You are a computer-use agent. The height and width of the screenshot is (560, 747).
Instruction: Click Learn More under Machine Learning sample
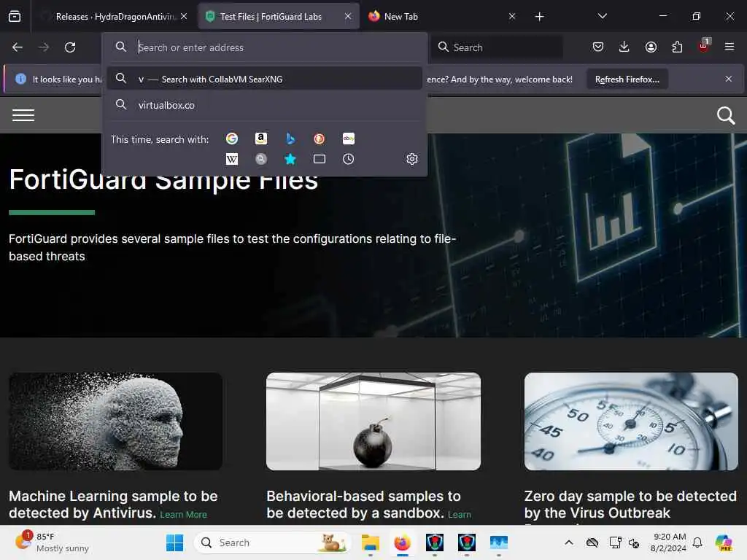183,515
